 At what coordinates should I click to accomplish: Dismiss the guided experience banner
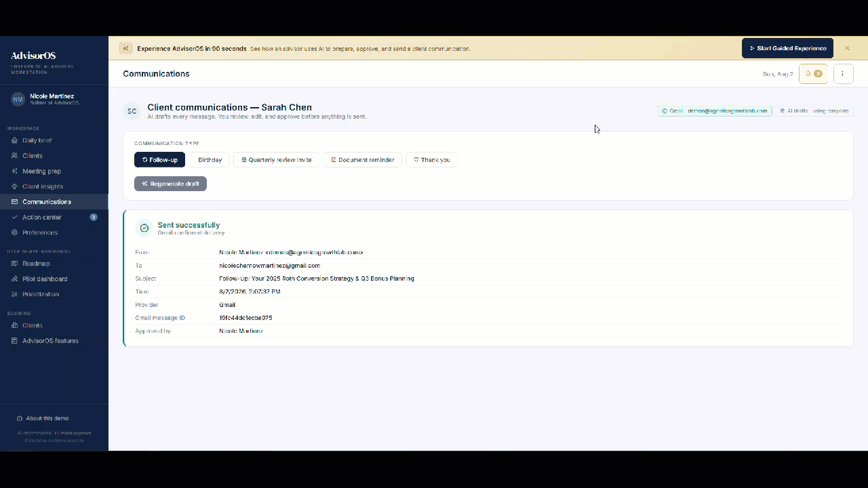(847, 49)
